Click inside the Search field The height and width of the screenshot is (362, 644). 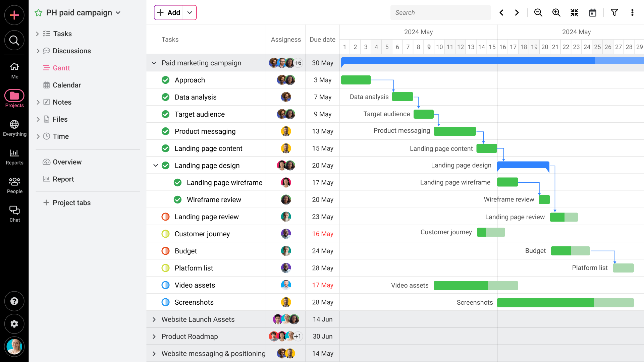coord(440,12)
